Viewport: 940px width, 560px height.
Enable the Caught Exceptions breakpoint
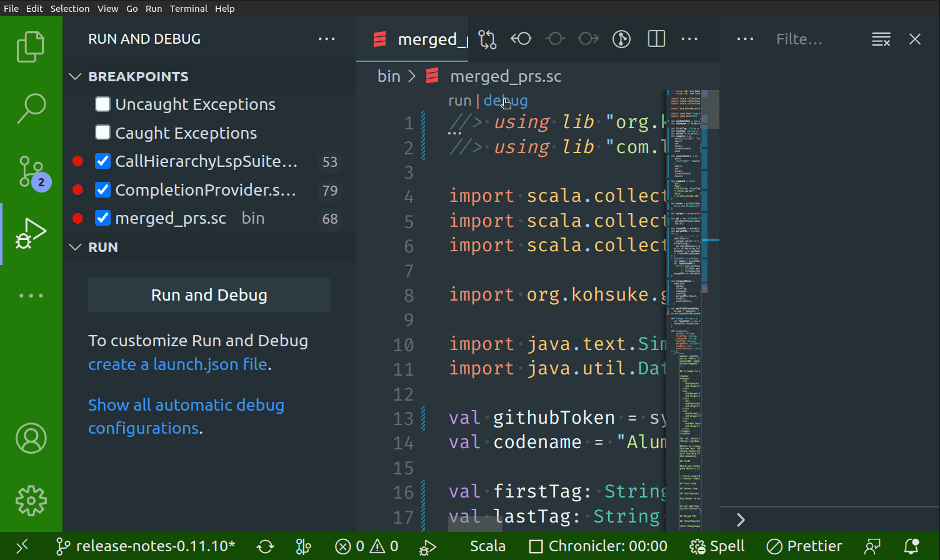(x=102, y=132)
